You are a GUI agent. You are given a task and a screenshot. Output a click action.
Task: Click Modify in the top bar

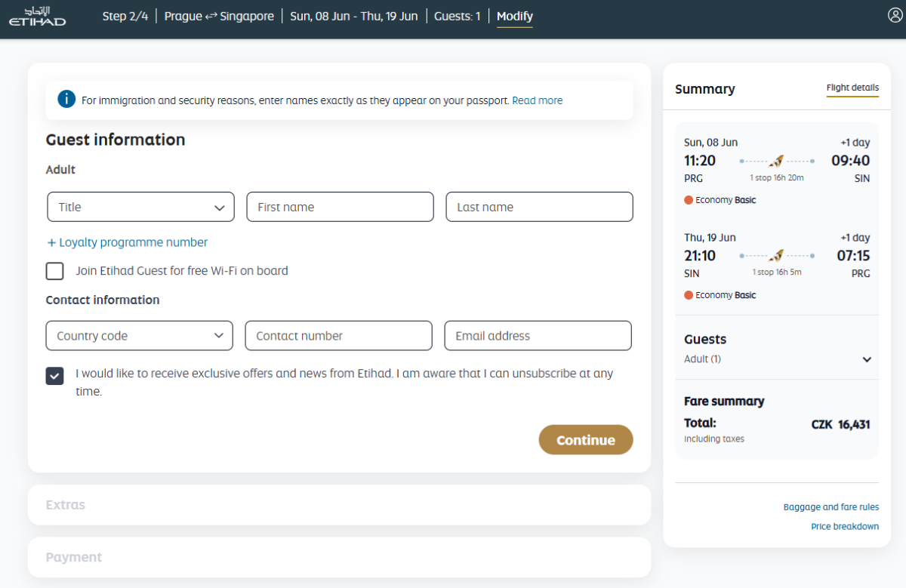click(514, 17)
